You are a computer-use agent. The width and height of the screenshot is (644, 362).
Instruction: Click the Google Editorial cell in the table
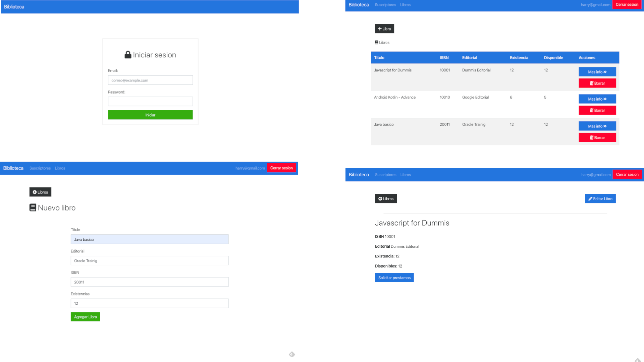(475, 97)
